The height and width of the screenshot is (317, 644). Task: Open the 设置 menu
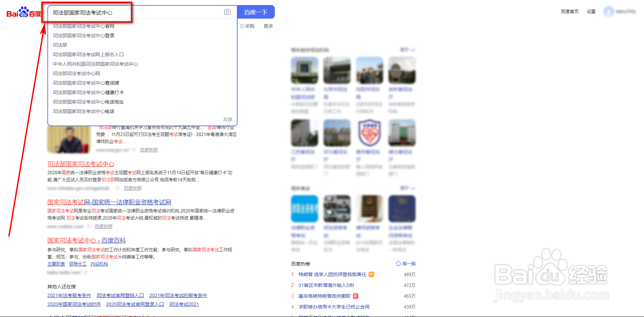(591, 12)
